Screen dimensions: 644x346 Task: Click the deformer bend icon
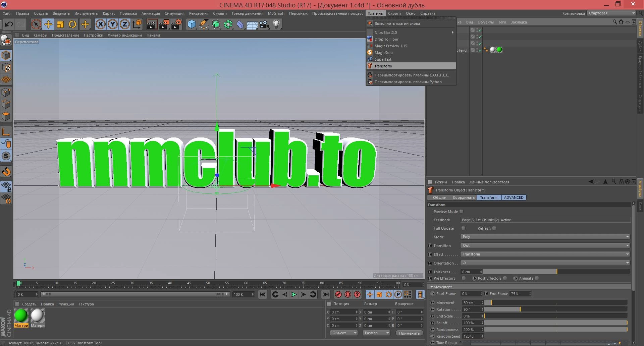240,24
